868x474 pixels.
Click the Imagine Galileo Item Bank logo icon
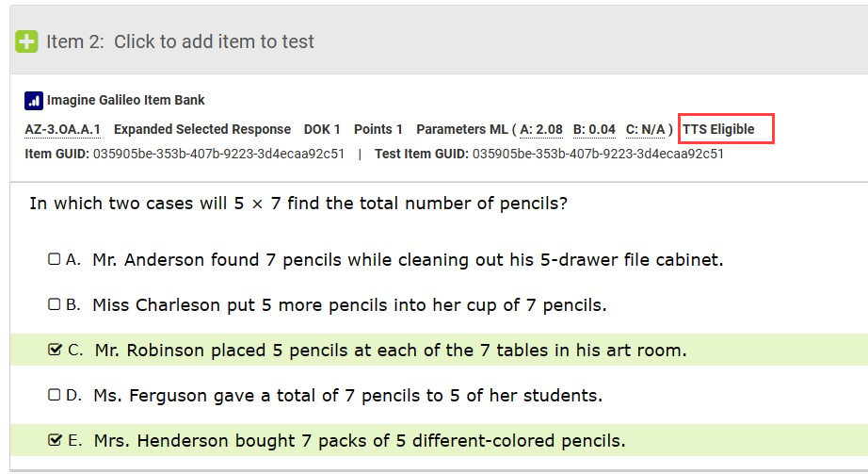[34, 101]
